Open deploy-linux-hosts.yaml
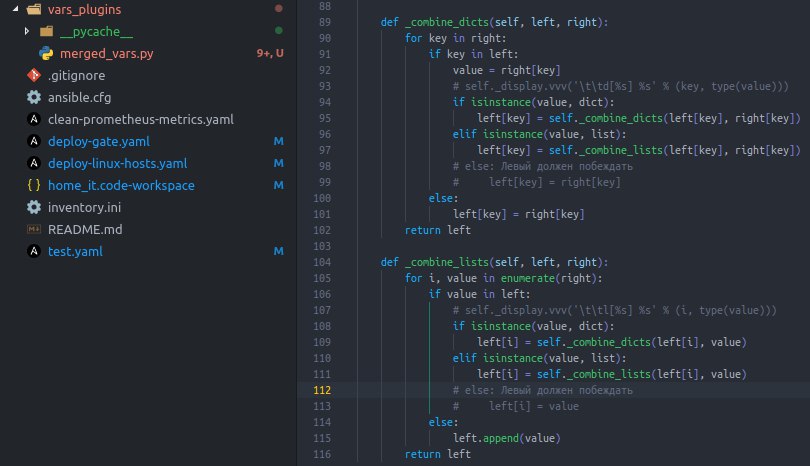This screenshot has width=810, height=466. tap(117, 163)
